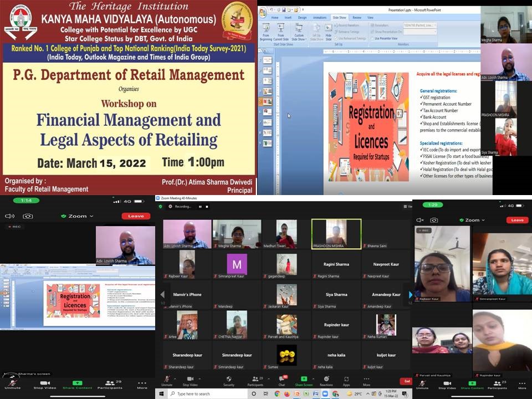Open Zoom title dropdown on 1:29 phone screen
532x399 pixels.
(x=472, y=220)
